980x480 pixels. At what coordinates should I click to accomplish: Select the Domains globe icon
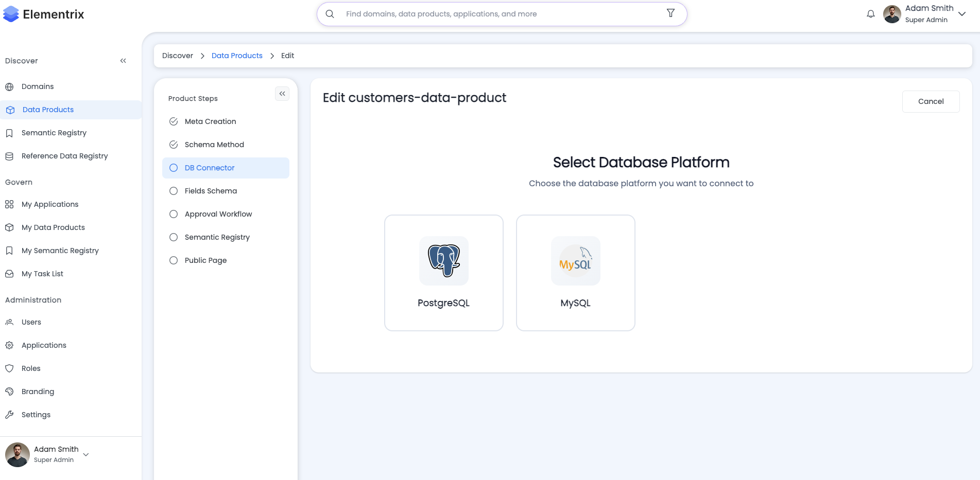click(10, 86)
